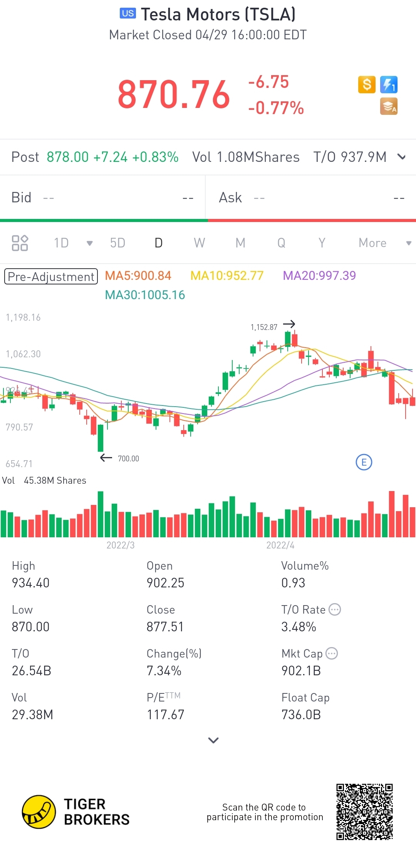Tap the Mkt Cap 902.1B value
This screenshot has width=416, height=868.
click(301, 671)
